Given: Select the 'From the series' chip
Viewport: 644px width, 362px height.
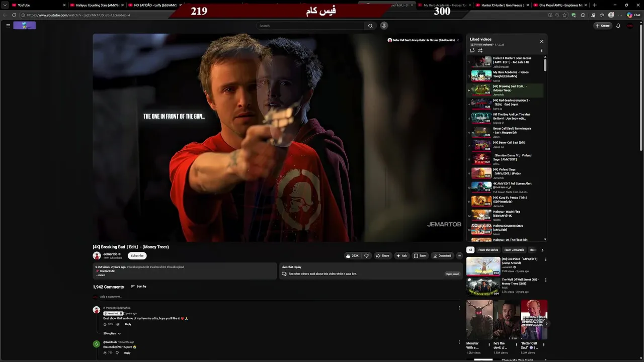Looking at the screenshot, I should click(x=488, y=250).
